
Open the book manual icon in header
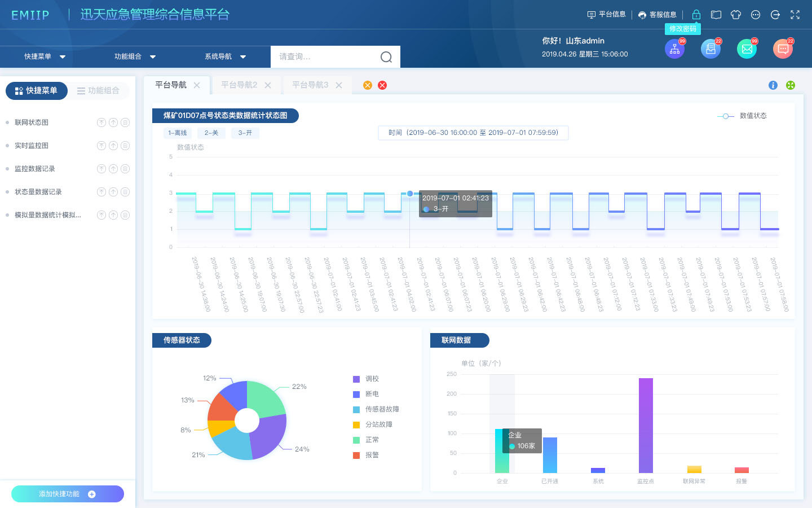coord(716,15)
